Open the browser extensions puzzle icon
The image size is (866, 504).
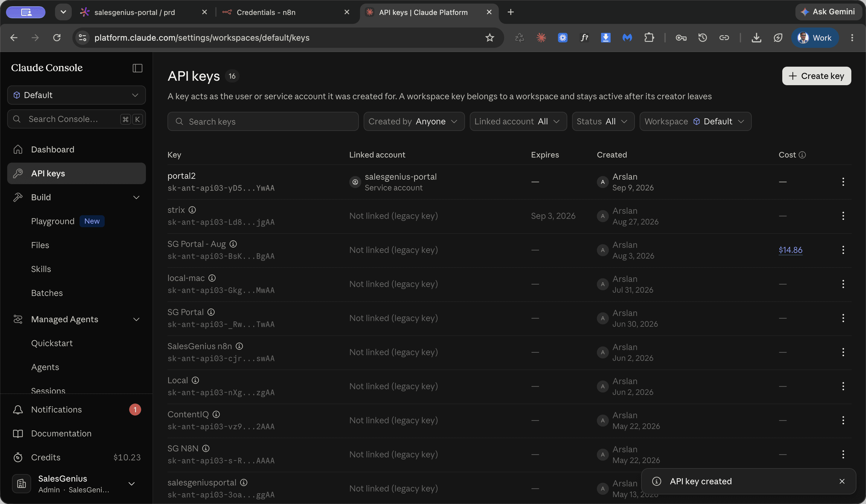pyautogui.click(x=649, y=37)
